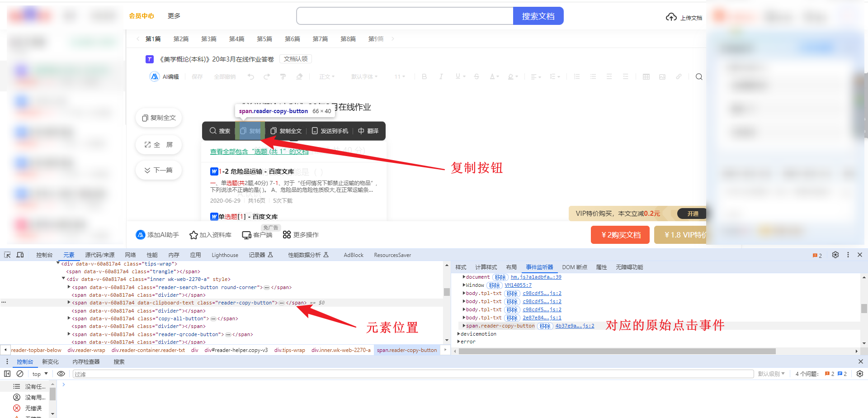Switch to the Lighthouse tab
868x418 pixels.
[x=225, y=255]
